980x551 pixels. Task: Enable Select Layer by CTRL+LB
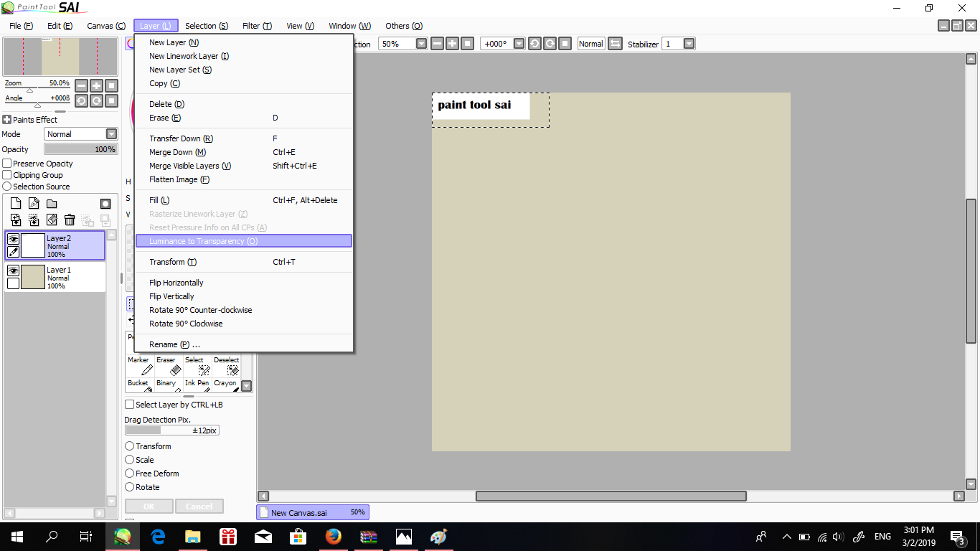[x=130, y=405]
